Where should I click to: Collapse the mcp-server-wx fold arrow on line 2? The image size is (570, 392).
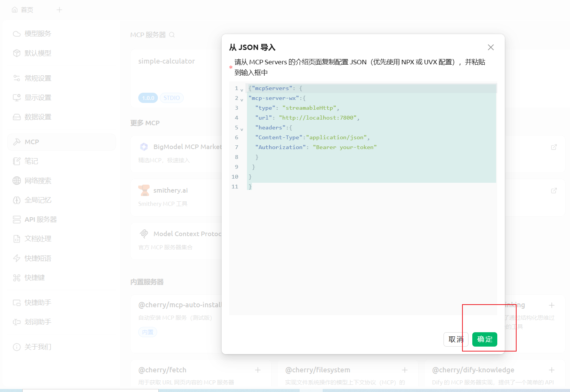click(242, 100)
